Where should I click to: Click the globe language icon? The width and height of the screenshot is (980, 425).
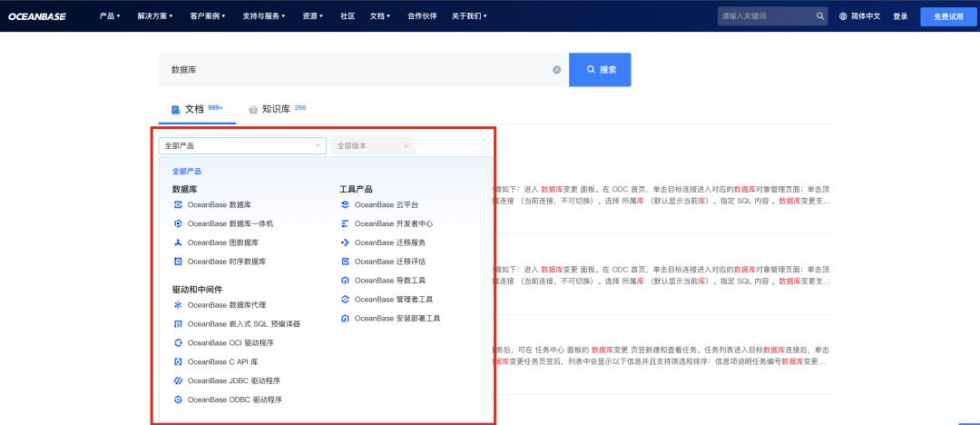point(843,16)
